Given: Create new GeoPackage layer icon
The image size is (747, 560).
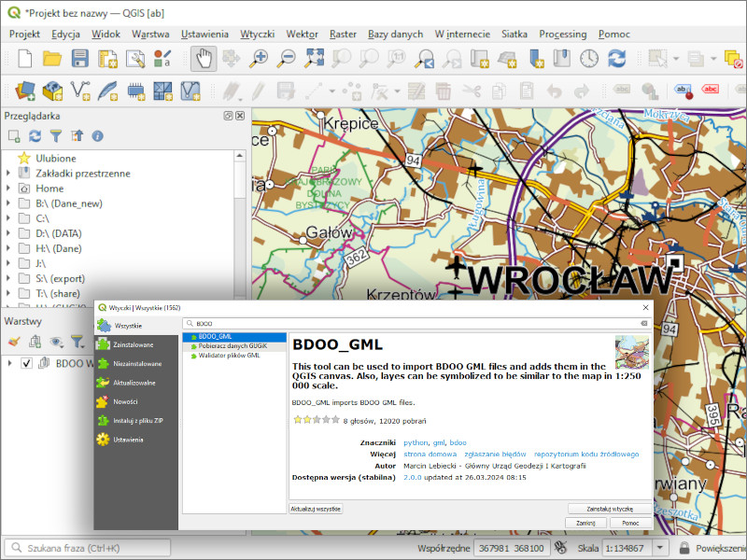Looking at the screenshot, I should click(52, 91).
